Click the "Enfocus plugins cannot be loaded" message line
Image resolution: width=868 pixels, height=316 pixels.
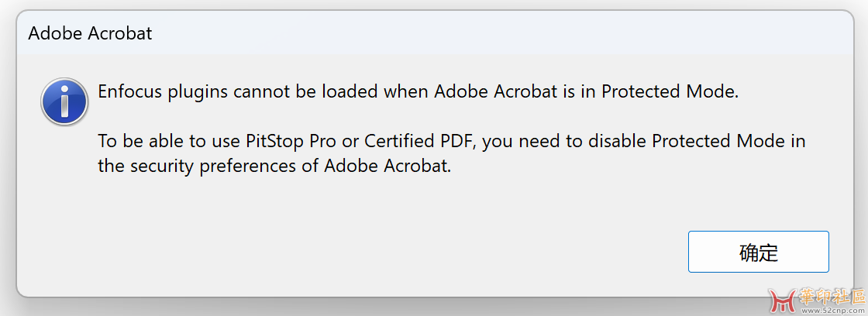tap(418, 92)
